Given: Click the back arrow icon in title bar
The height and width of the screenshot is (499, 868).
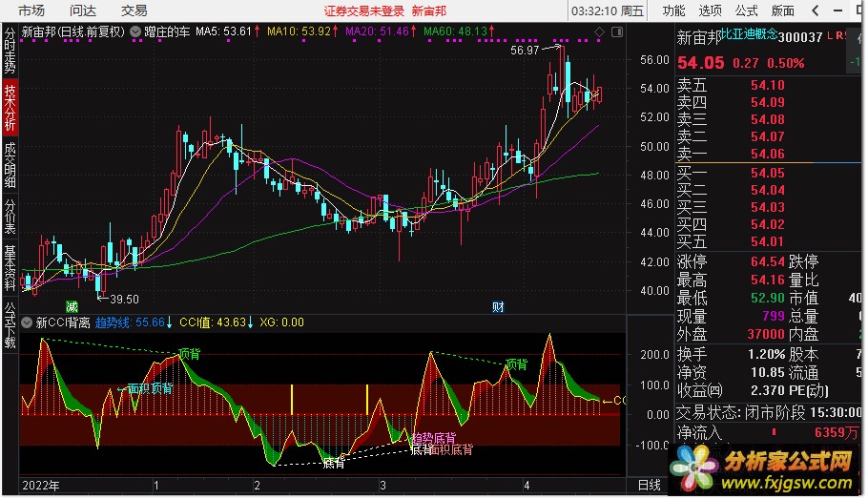Looking at the screenshot, I should pyautogui.click(x=815, y=10).
